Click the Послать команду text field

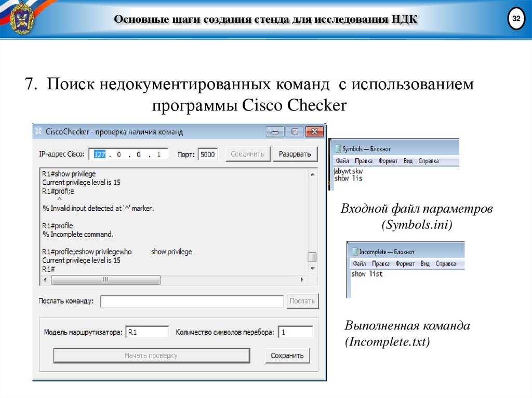(192, 300)
